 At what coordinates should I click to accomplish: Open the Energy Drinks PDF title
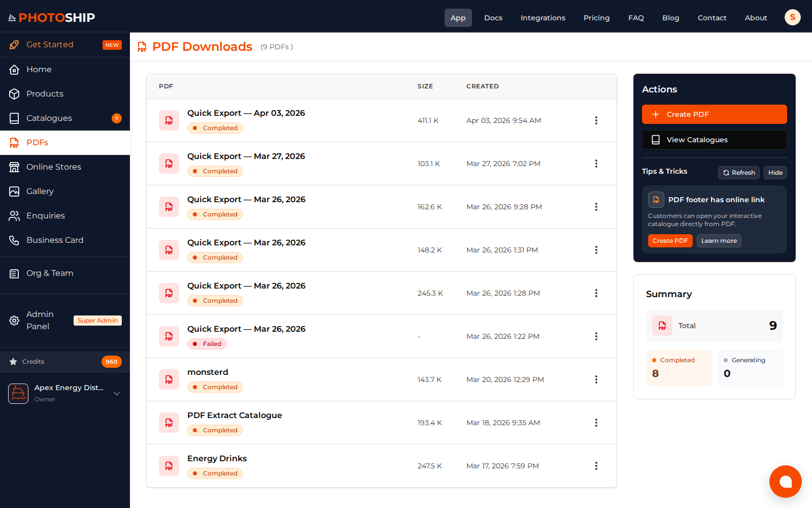click(217, 459)
